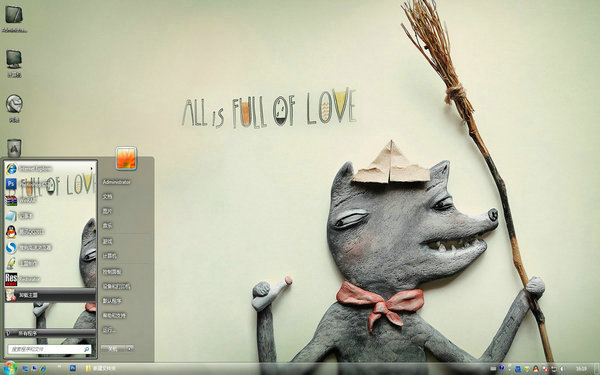
Task: Click the Windows Start orb on the taskbar
Action: [10, 368]
